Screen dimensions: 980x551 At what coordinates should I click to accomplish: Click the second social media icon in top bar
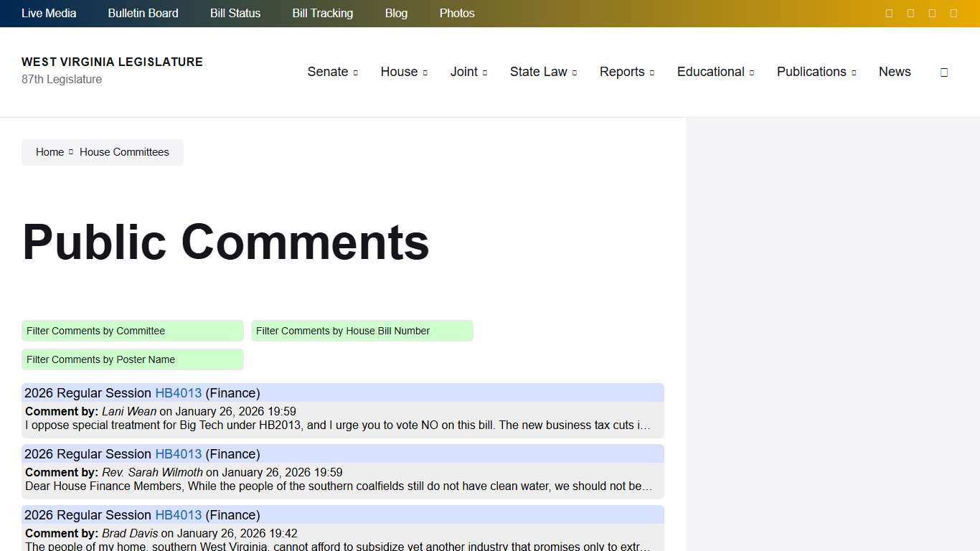click(910, 13)
